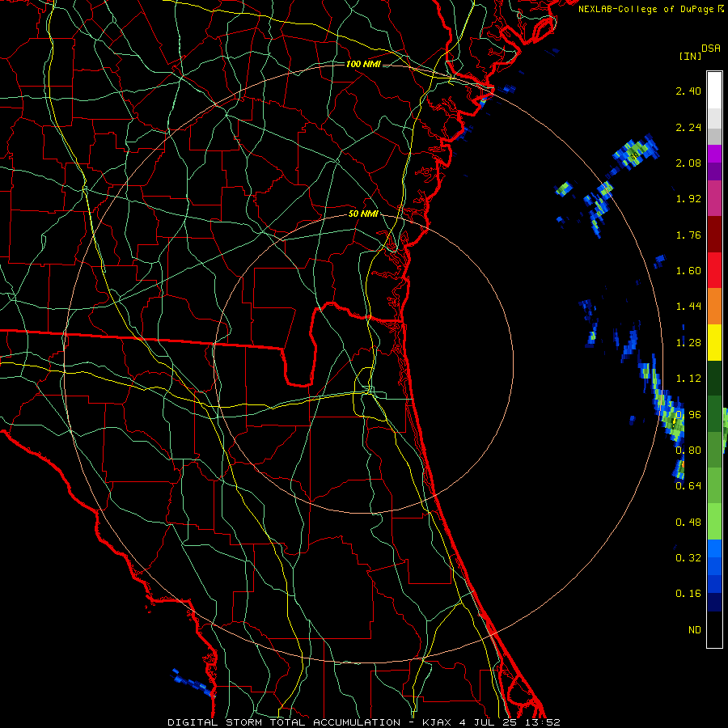Click the 0.32 legend value
The image size is (728, 728).
pyautogui.click(x=688, y=558)
